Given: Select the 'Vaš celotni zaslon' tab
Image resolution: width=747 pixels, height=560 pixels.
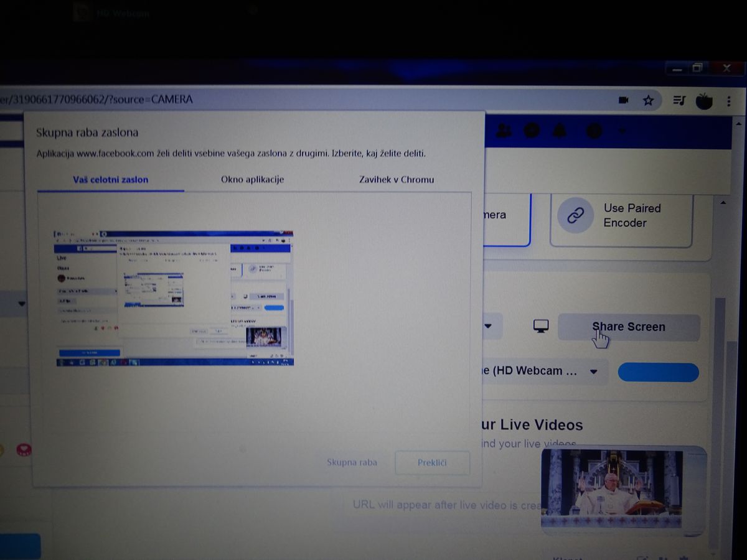Looking at the screenshot, I should click(x=111, y=180).
